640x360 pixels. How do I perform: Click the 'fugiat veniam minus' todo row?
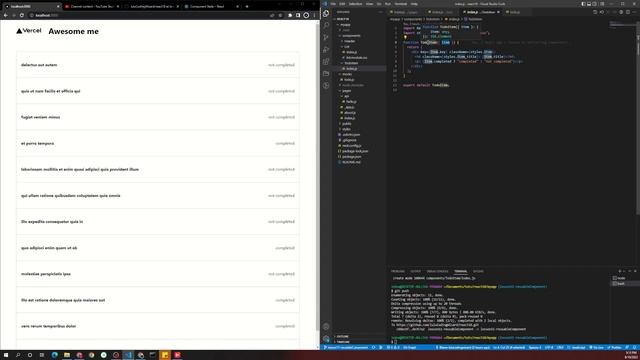(158, 117)
